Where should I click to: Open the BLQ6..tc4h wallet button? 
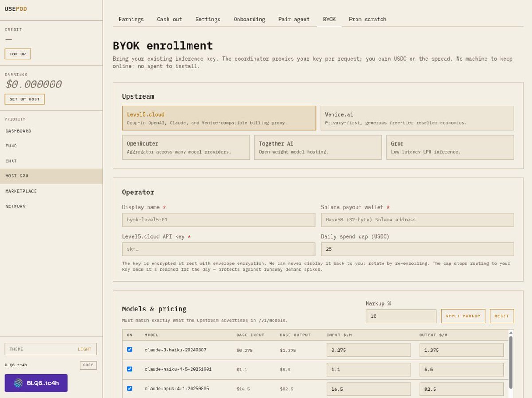(x=36, y=383)
